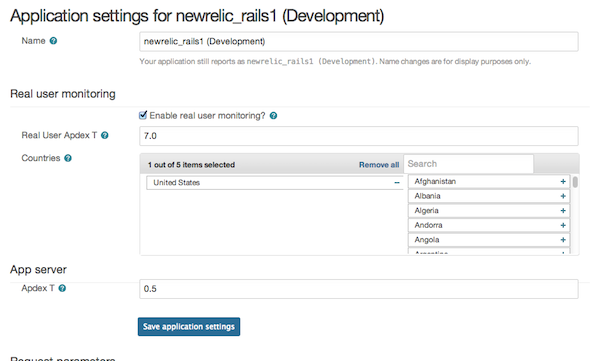Open help icon beside Enable real user monitoring
The image size is (600, 361).
(273, 116)
